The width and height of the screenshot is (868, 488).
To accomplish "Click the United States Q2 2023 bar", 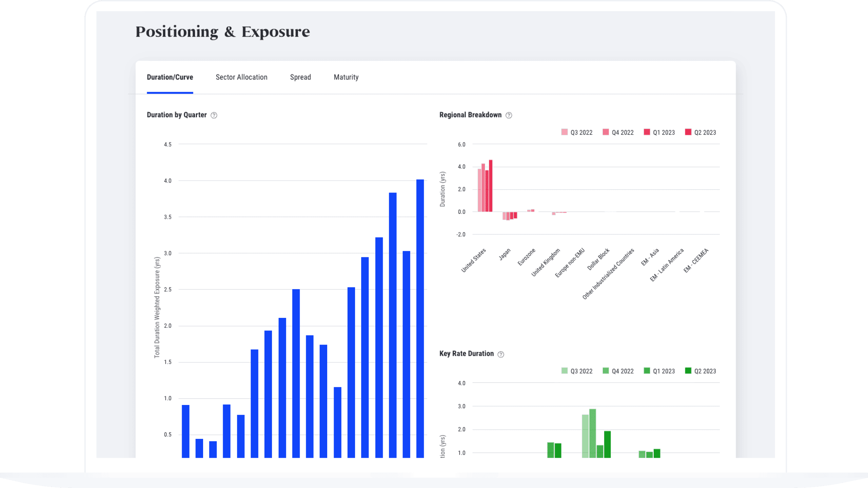I will (491, 186).
